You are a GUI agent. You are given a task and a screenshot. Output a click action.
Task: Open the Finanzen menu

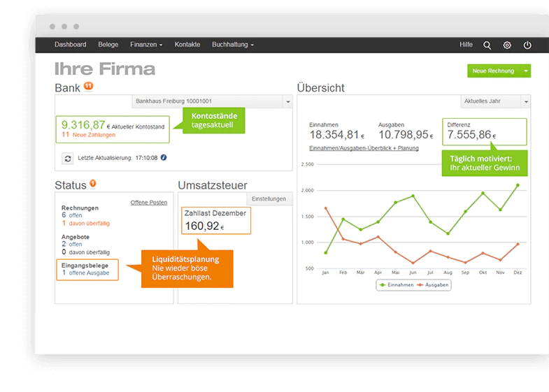coord(146,45)
